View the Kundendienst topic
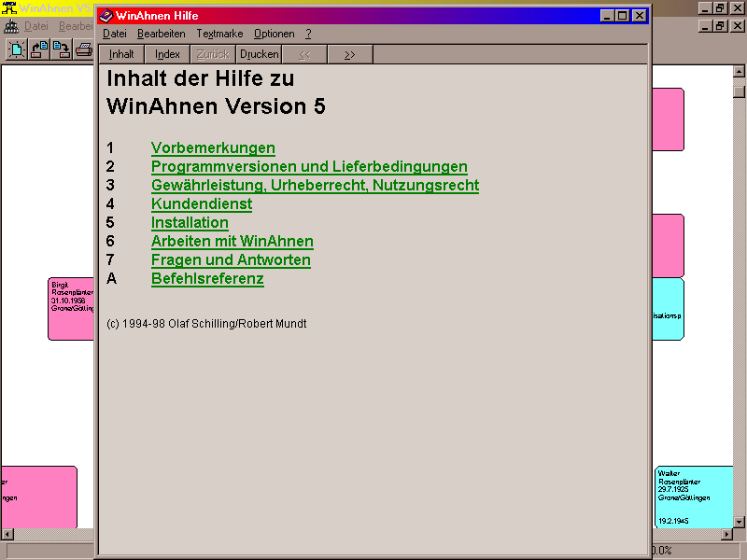Viewport: 747px width, 560px height. (202, 203)
